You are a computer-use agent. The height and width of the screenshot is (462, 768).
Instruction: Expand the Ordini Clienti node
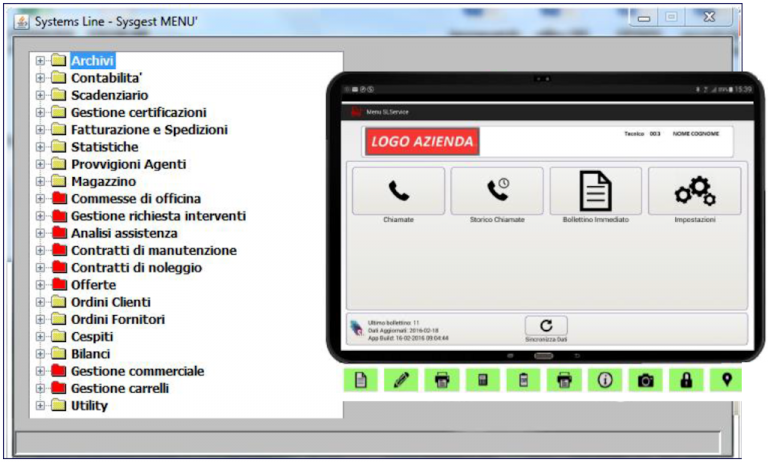coord(40,302)
